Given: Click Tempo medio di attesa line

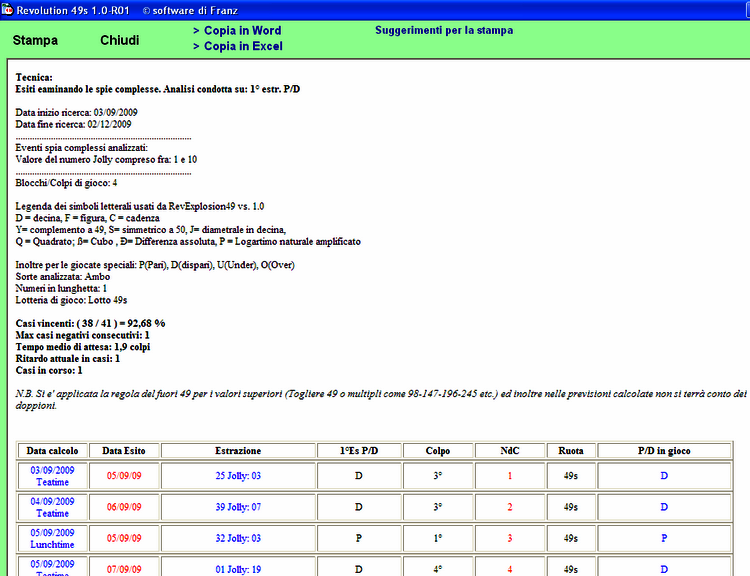Looking at the screenshot, I should point(83,347).
